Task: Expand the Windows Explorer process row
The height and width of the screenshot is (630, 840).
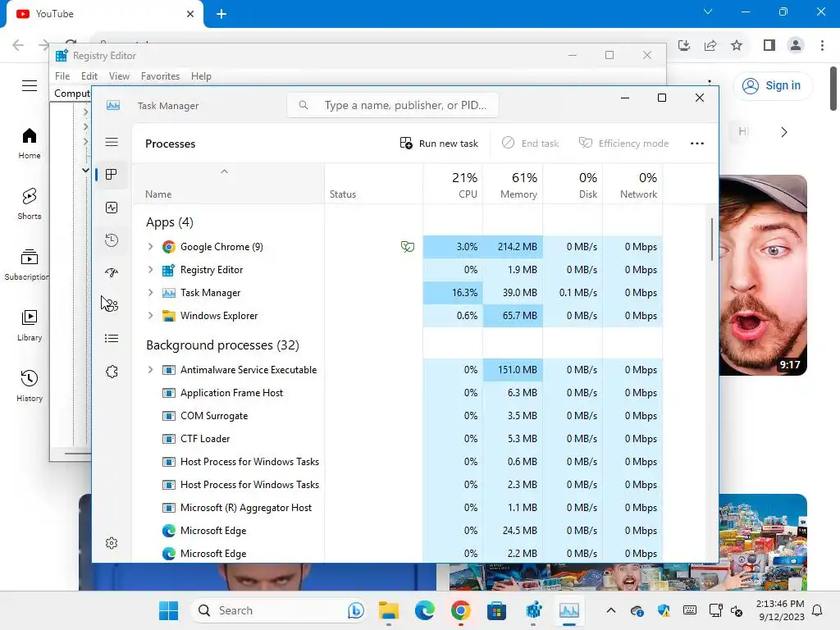Action: (x=151, y=316)
